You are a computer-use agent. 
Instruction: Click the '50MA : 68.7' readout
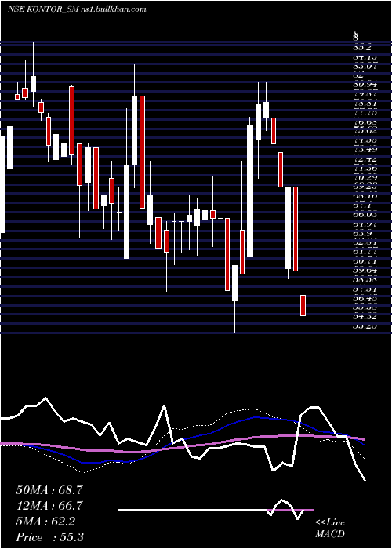tap(49, 490)
